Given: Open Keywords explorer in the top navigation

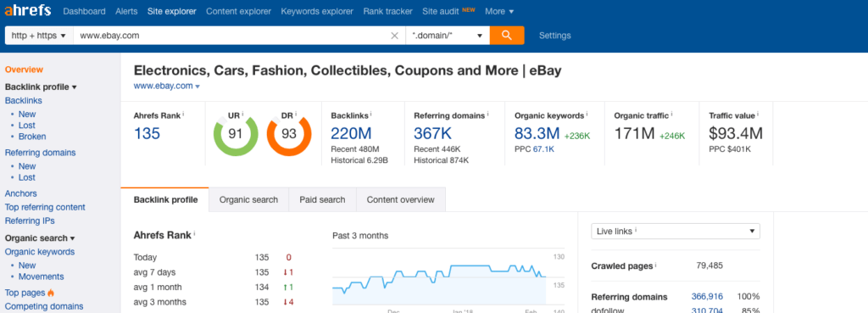Looking at the screenshot, I should pos(317,11).
